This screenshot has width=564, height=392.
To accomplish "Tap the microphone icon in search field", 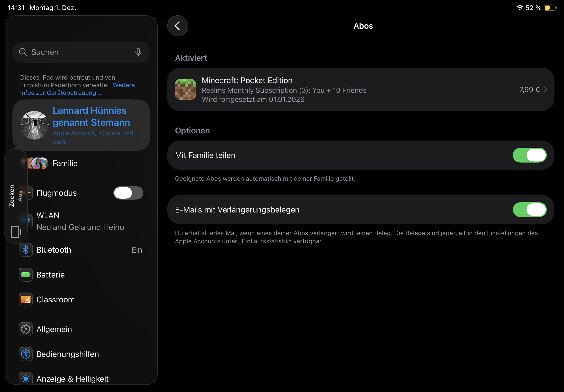I will (138, 52).
